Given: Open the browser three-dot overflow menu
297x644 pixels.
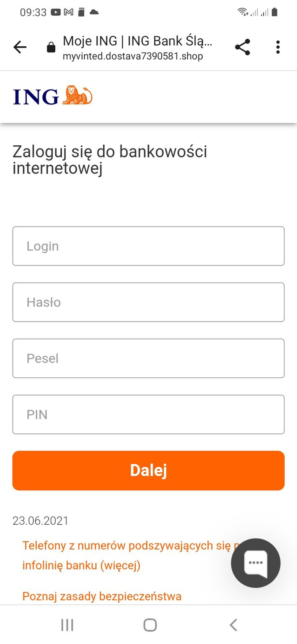Looking at the screenshot, I should pos(278,47).
